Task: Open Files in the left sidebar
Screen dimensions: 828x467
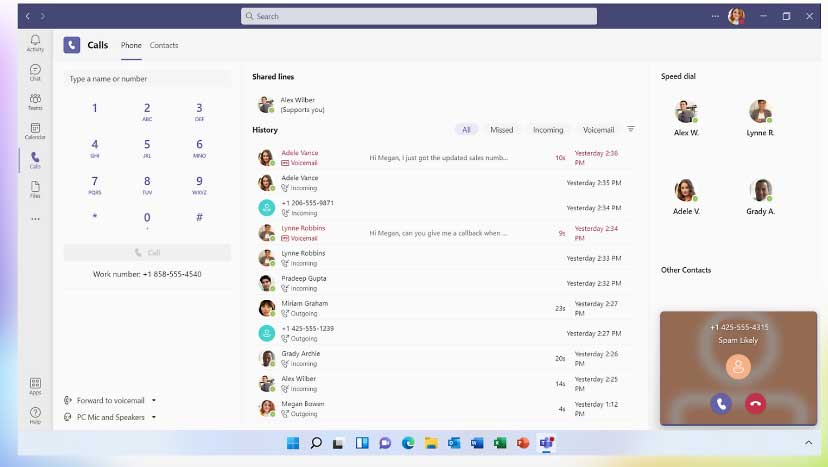Action: point(35,188)
